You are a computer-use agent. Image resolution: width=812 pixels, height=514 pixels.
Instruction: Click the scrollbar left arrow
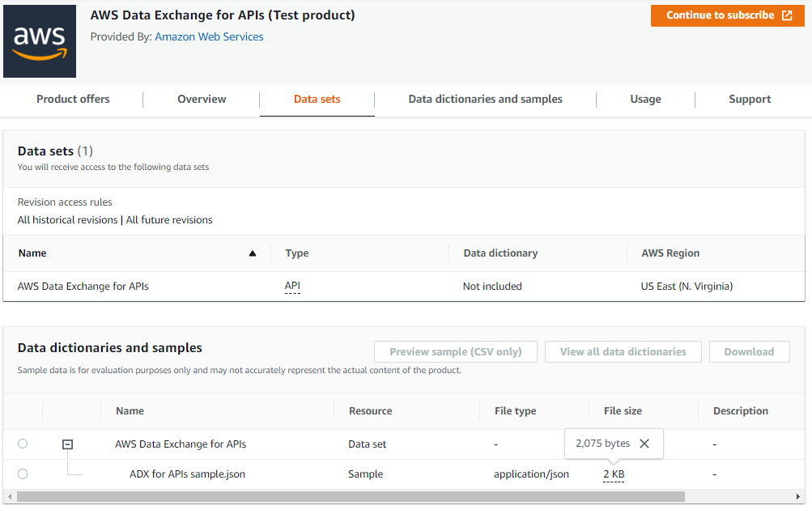click(10, 497)
